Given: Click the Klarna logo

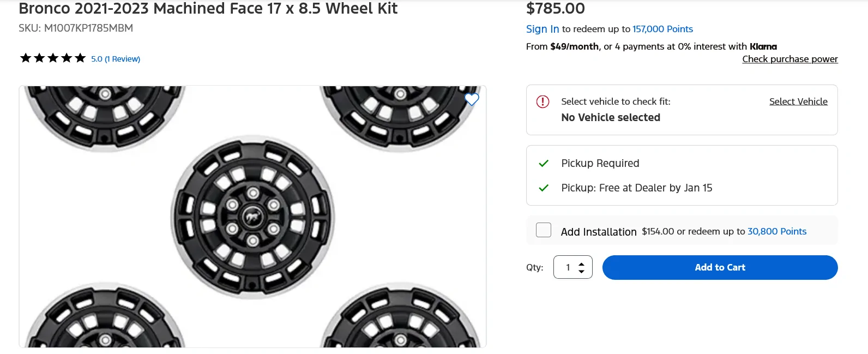Looking at the screenshot, I should click(763, 46).
